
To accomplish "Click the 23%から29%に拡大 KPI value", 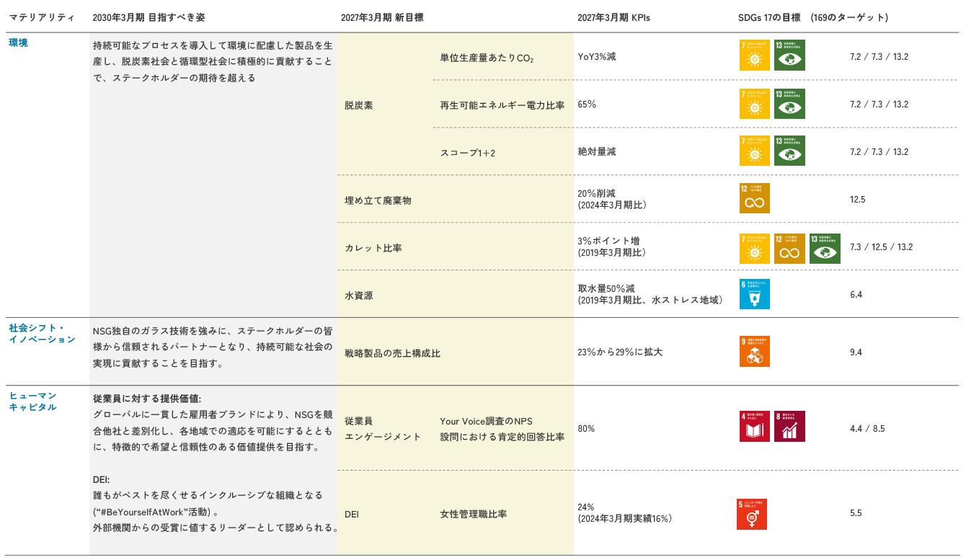I will point(620,352).
